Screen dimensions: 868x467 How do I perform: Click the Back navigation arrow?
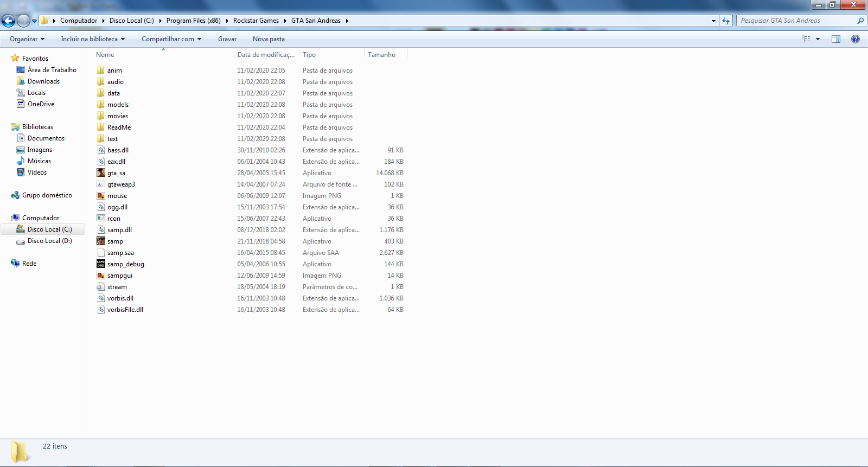(x=8, y=21)
